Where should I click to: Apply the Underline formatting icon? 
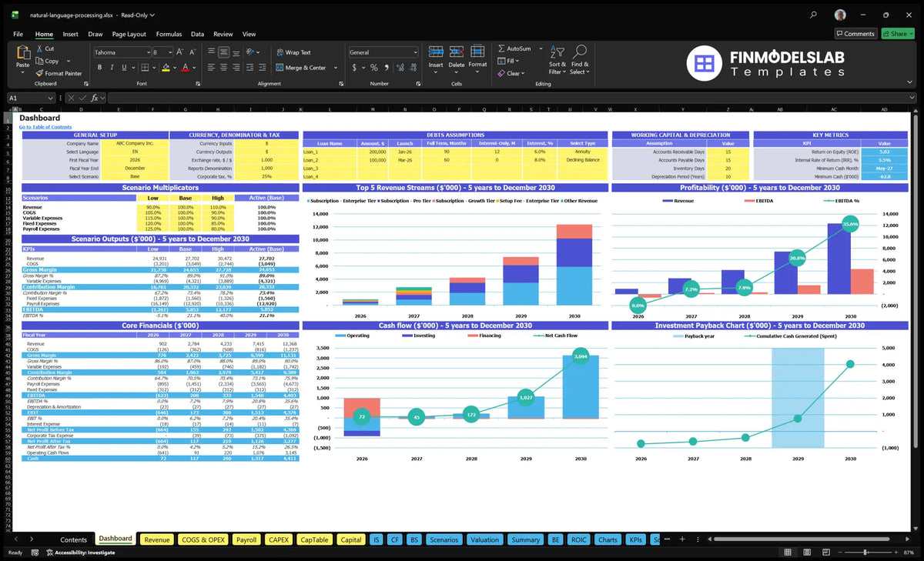pyautogui.click(x=124, y=68)
